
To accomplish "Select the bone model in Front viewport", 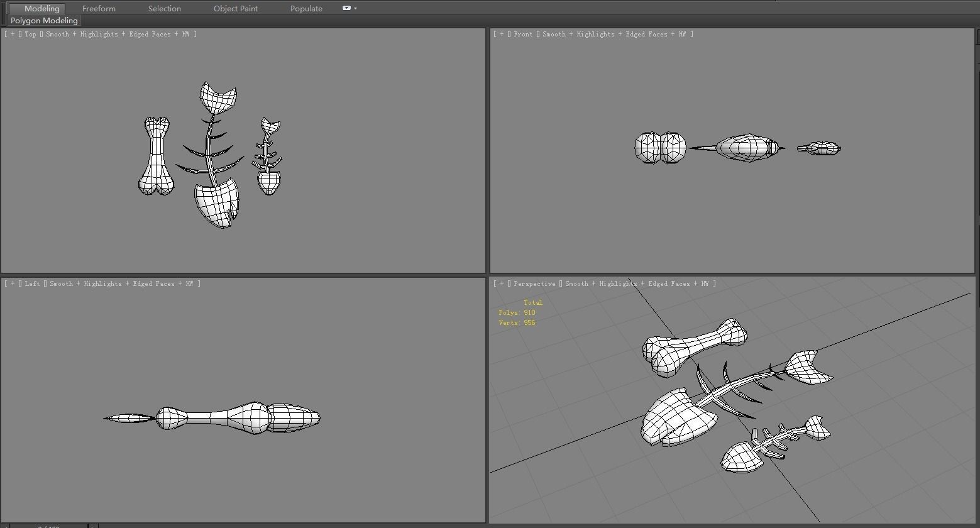I will pyautogui.click(x=660, y=148).
